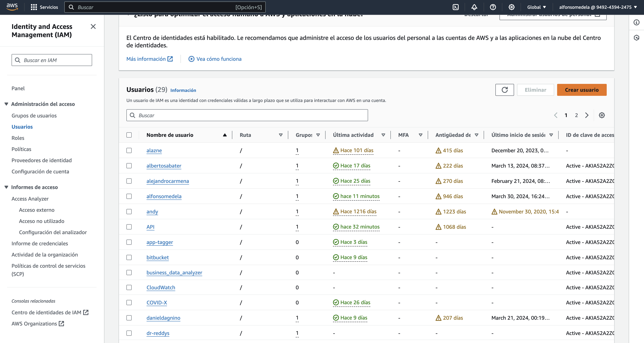The width and height of the screenshot is (644, 343).
Task: Open the info panel icon at right edge
Action: (637, 23)
